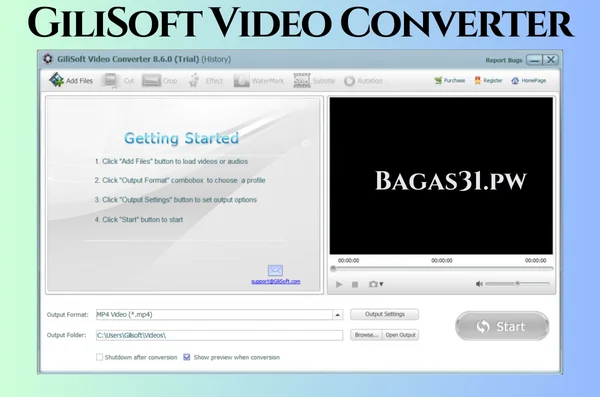Click the step 1 "Add Files" instruction text

[171, 162]
